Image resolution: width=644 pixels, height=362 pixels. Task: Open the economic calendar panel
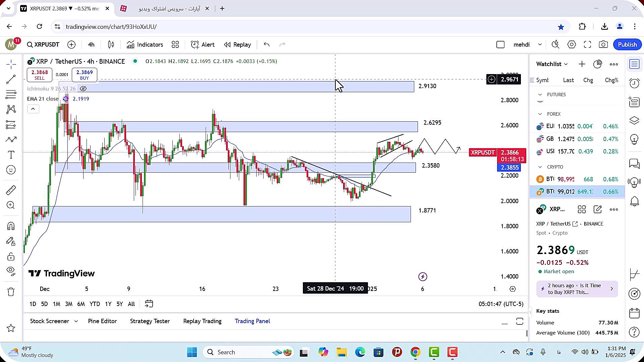coord(634,313)
